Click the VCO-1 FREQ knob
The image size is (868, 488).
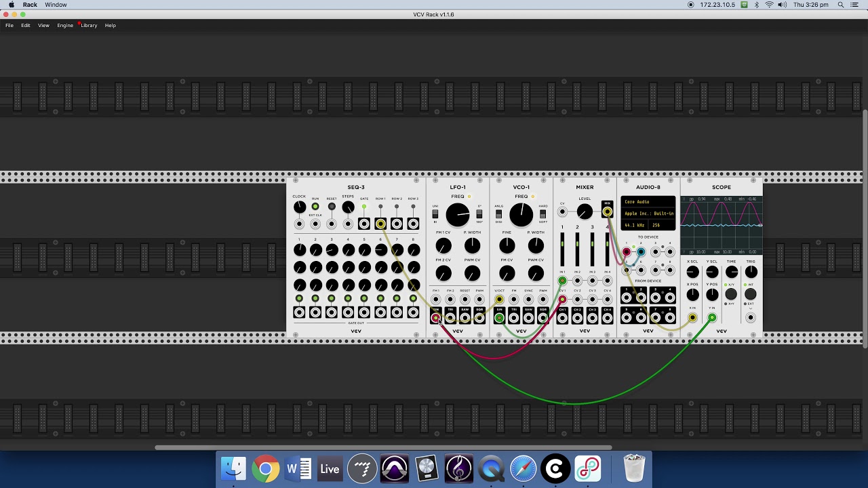click(521, 215)
